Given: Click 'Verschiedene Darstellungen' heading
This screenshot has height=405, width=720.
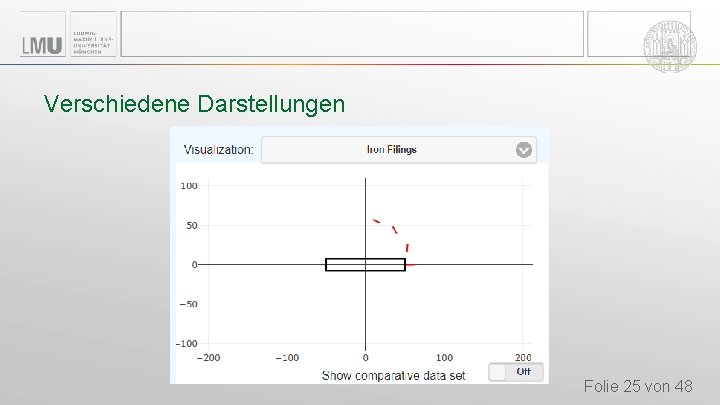Looking at the screenshot, I should [x=194, y=104].
